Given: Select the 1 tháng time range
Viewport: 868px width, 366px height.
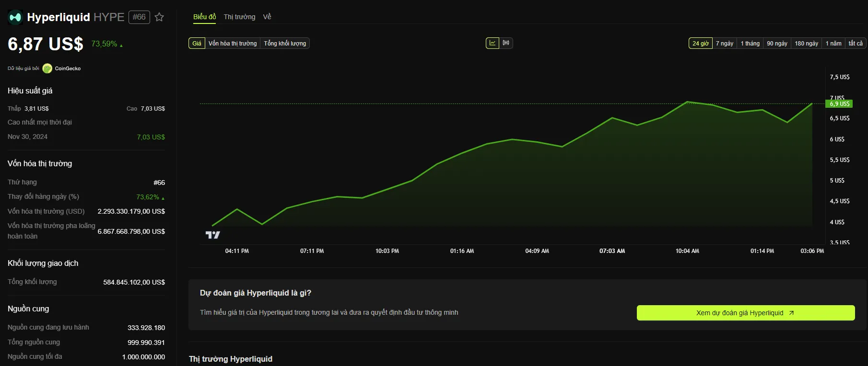Looking at the screenshot, I should pos(750,43).
